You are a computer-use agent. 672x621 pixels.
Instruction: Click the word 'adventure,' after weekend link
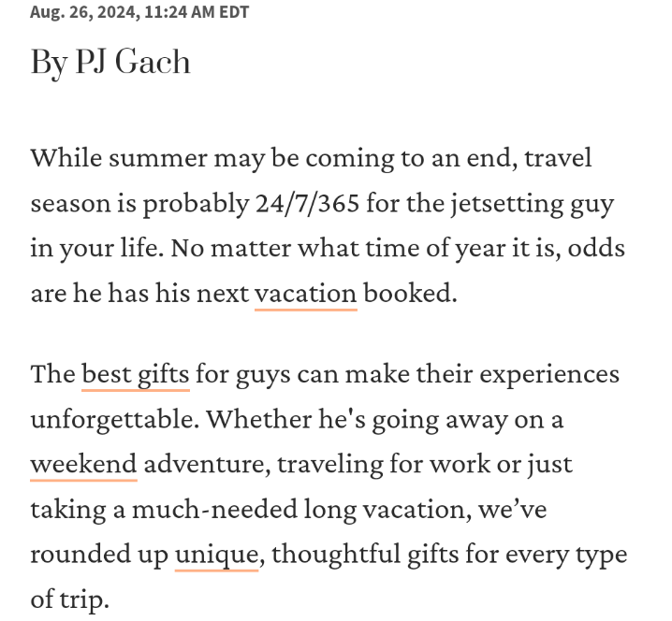pyautogui.click(x=207, y=464)
